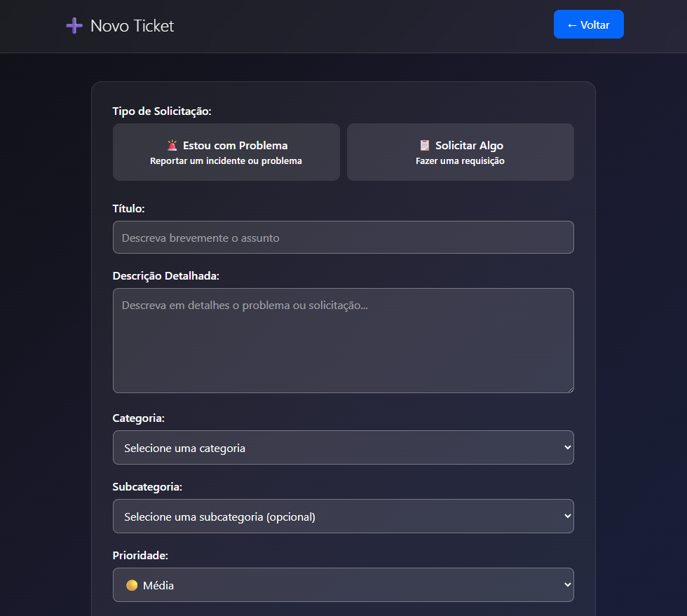Click the red siren icon on the Problema card

point(172,145)
